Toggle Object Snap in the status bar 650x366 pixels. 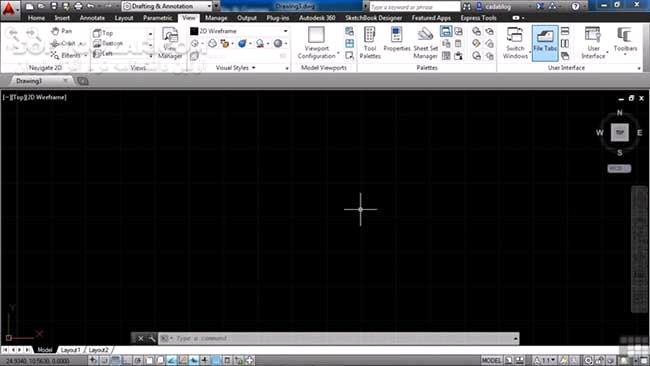149,360
